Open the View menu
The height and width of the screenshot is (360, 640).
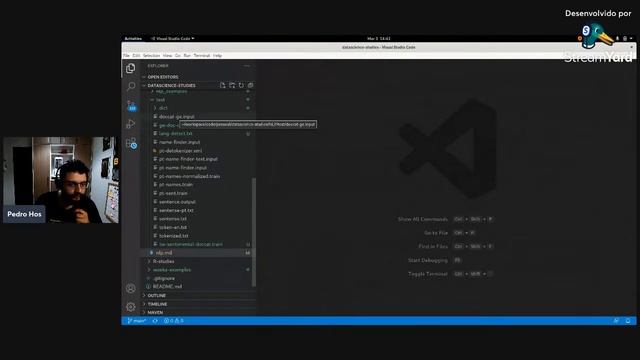(167, 56)
